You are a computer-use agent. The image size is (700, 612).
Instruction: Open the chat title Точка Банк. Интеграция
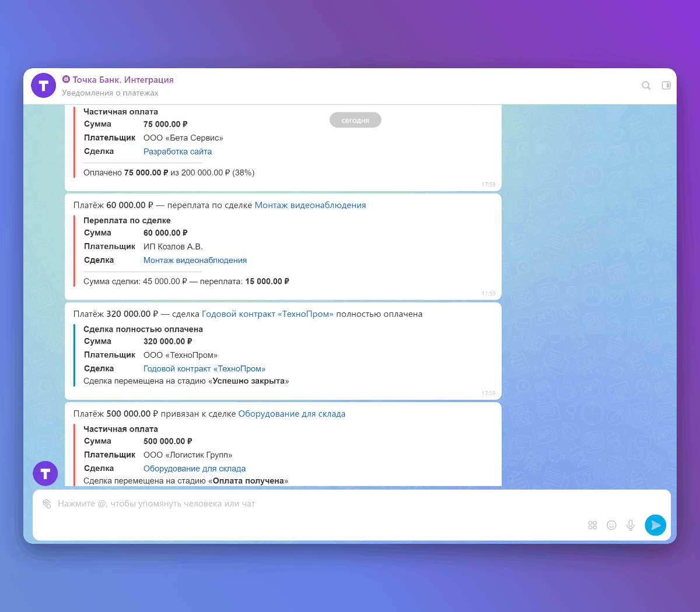point(123,80)
